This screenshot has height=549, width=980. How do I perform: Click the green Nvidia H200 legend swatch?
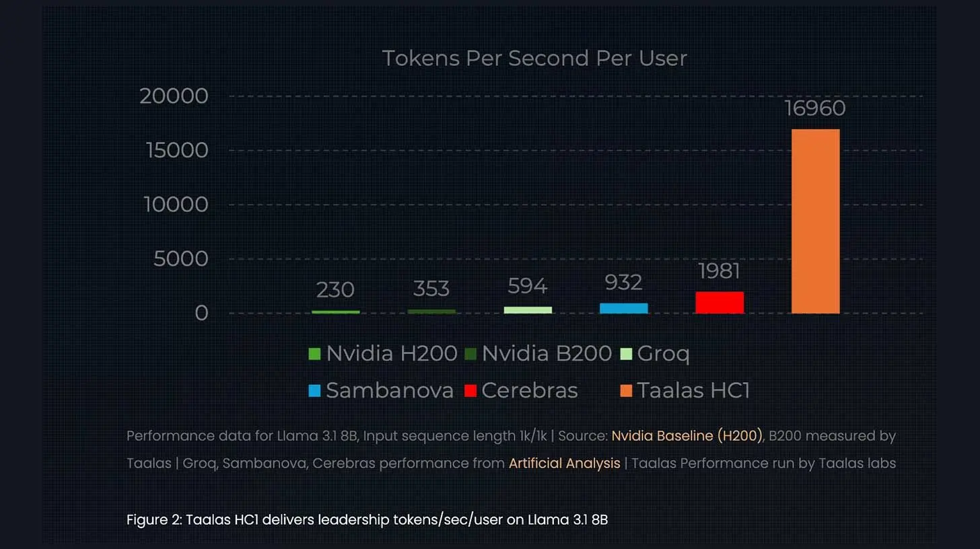pyautogui.click(x=314, y=354)
